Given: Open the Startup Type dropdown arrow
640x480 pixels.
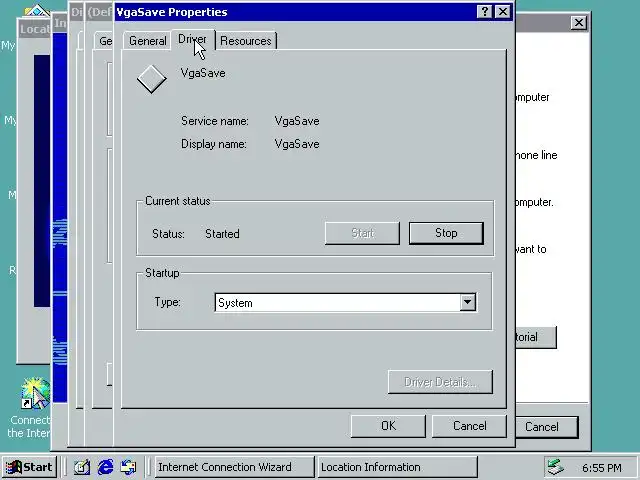Looking at the screenshot, I should pos(468,302).
